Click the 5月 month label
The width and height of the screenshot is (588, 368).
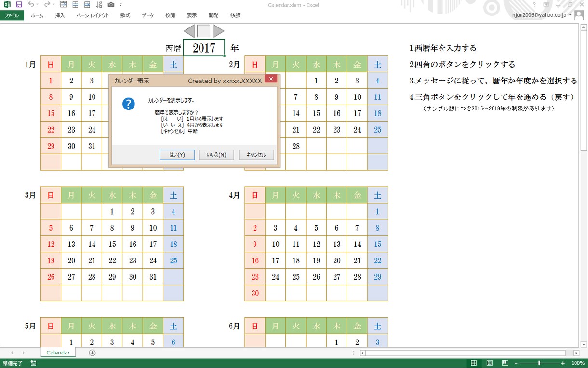pos(30,326)
